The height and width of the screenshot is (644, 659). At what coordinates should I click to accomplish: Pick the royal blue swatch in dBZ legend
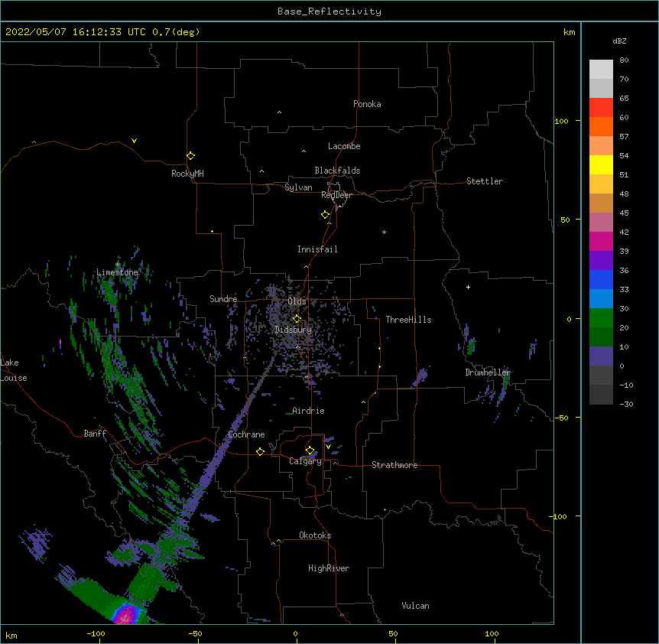click(x=601, y=279)
